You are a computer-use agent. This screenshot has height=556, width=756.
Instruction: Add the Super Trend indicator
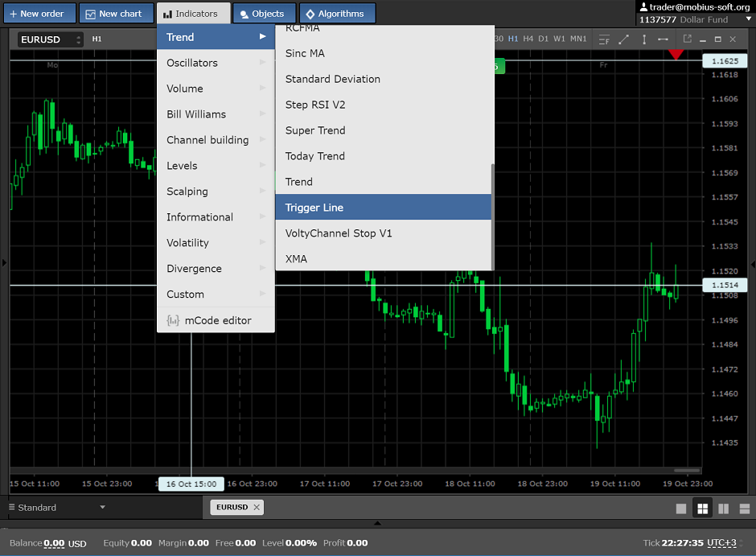[384, 130]
